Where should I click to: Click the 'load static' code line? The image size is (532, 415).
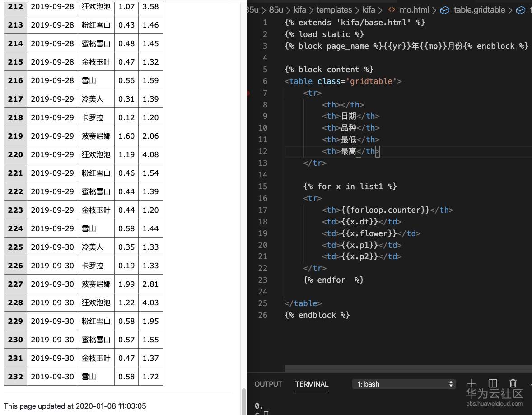(x=324, y=34)
